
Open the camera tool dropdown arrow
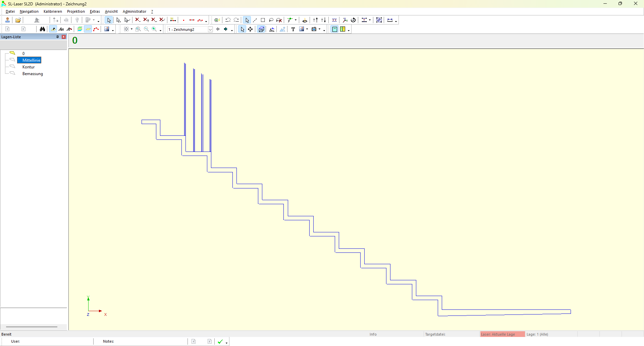point(320,29)
